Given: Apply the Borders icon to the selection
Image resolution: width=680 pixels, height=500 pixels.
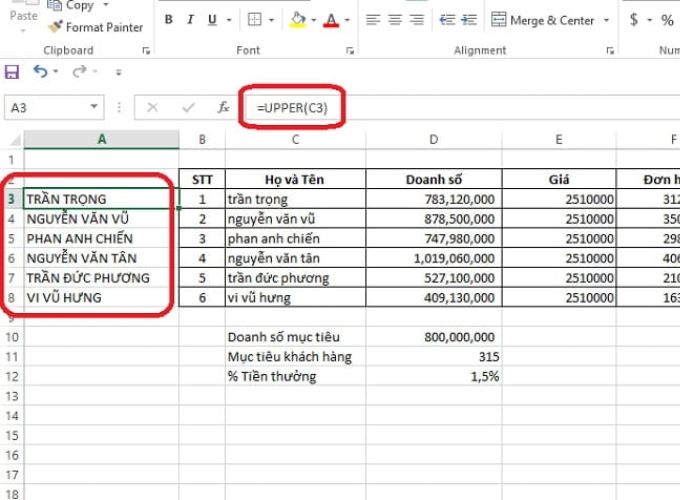Looking at the screenshot, I should [x=255, y=20].
